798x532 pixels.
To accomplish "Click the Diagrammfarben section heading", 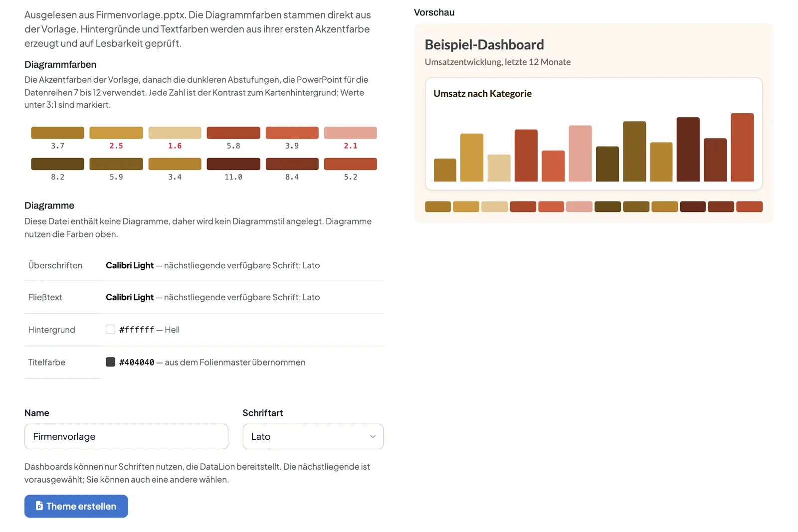I will click(x=60, y=64).
